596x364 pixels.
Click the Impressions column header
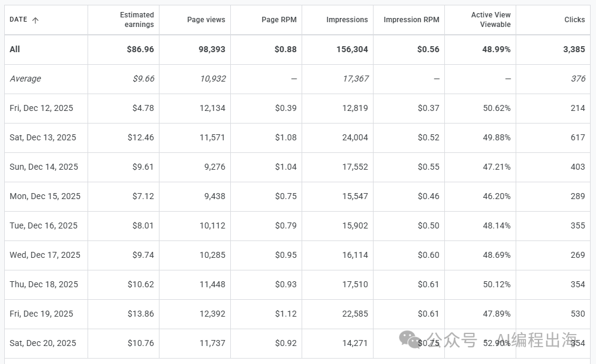347,20
